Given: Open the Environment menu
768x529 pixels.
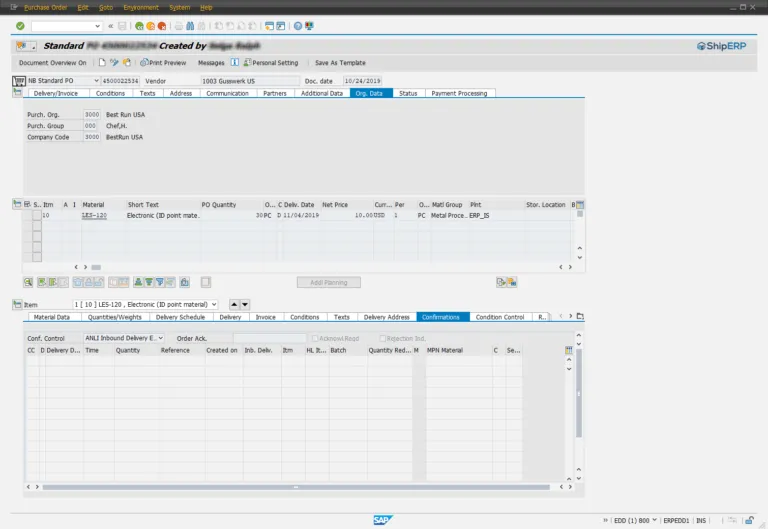Looking at the screenshot, I should pyautogui.click(x=141, y=7).
